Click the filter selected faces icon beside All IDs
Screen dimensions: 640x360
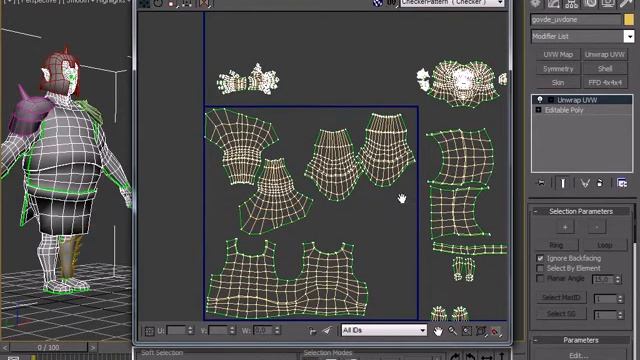[327, 331]
